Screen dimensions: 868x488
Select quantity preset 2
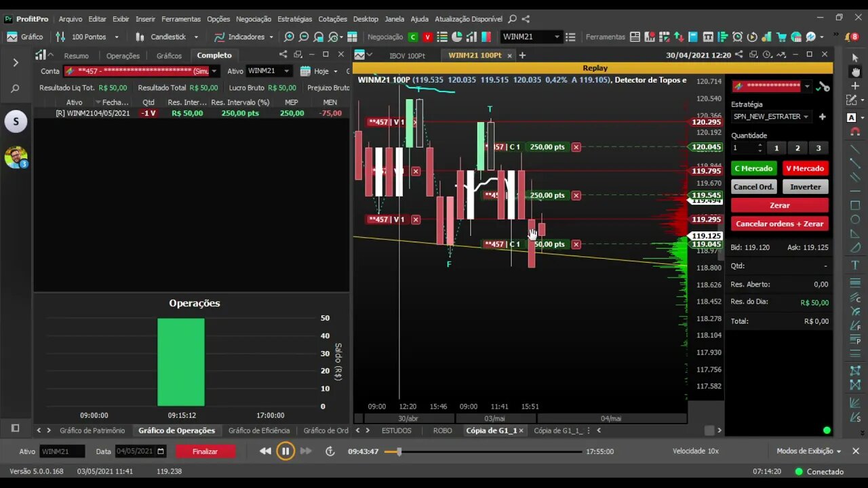pos(797,148)
